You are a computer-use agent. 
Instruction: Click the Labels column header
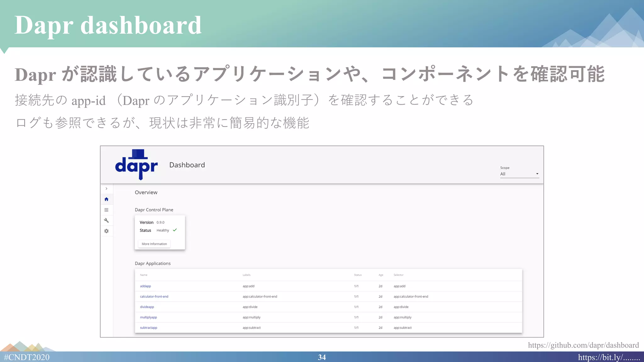[247, 275]
